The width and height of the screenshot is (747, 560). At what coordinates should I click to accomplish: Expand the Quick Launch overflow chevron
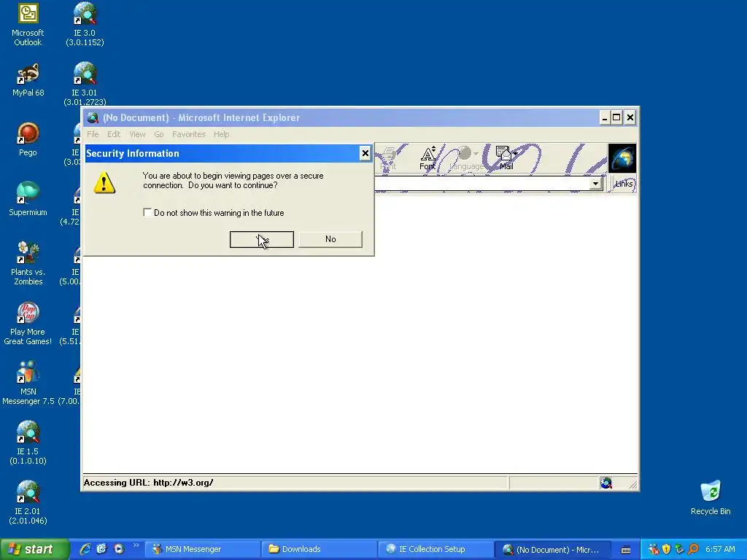click(136, 545)
